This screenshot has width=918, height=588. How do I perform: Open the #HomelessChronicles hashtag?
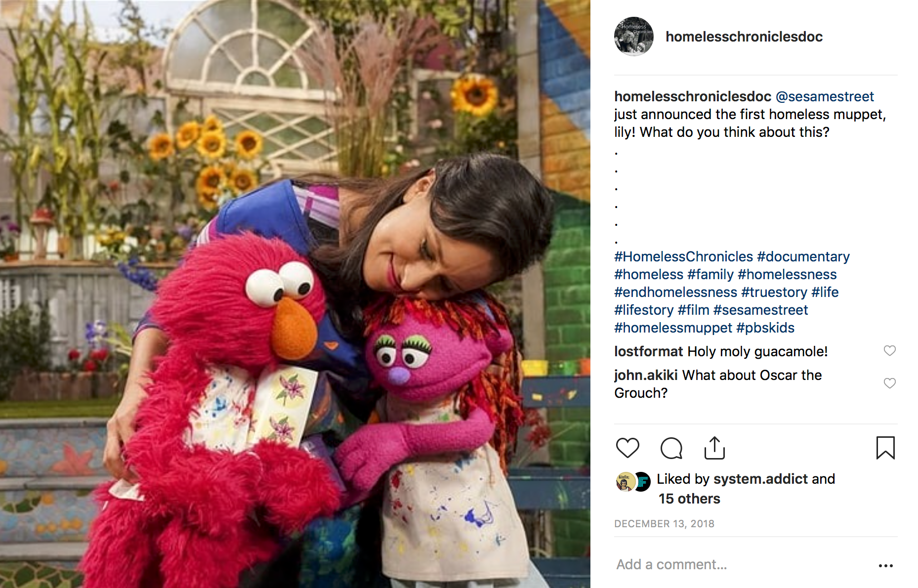(683, 256)
